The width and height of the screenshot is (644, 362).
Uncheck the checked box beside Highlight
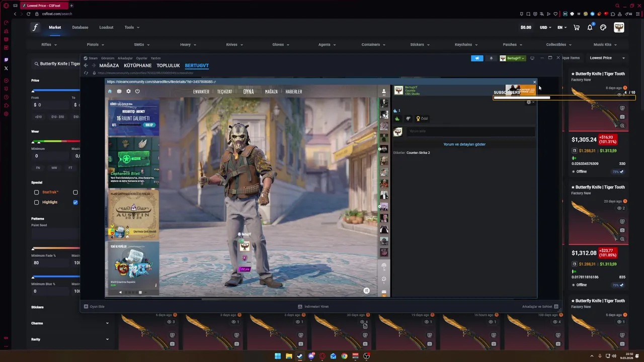click(75, 202)
